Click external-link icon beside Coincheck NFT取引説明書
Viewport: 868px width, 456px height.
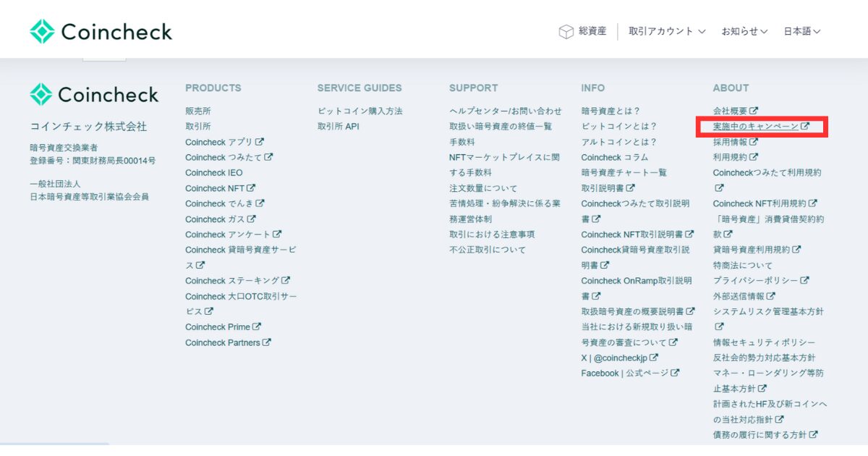[x=690, y=235]
